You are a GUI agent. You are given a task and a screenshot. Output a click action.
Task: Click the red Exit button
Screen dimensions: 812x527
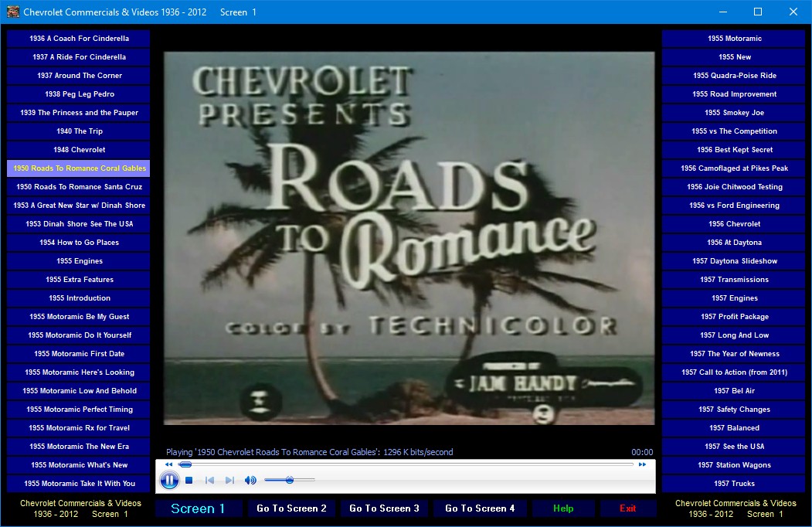(x=627, y=508)
